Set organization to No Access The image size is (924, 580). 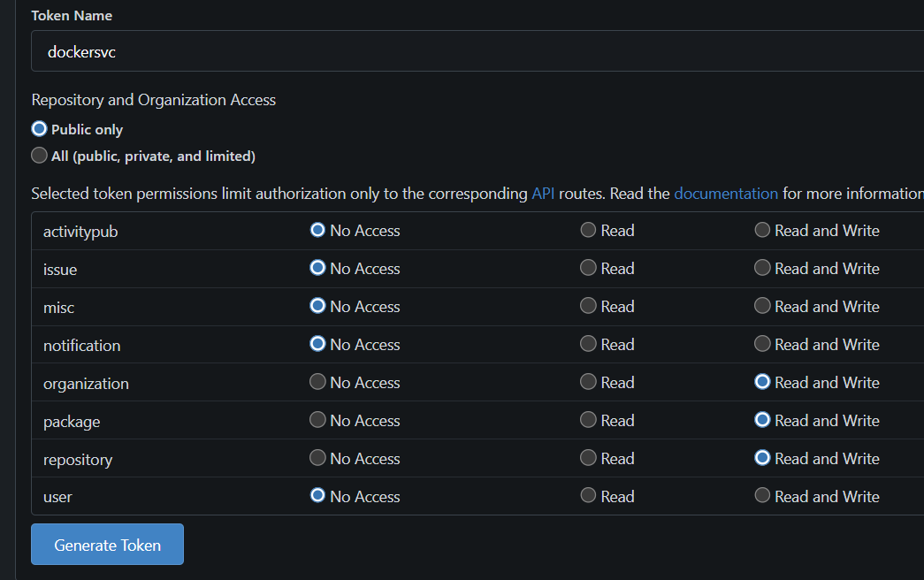point(317,382)
